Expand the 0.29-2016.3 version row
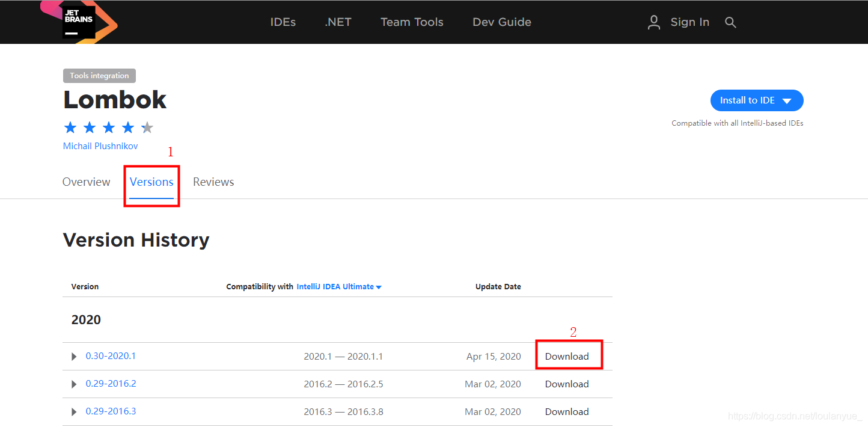This screenshot has height=427, width=868. click(x=74, y=412)
